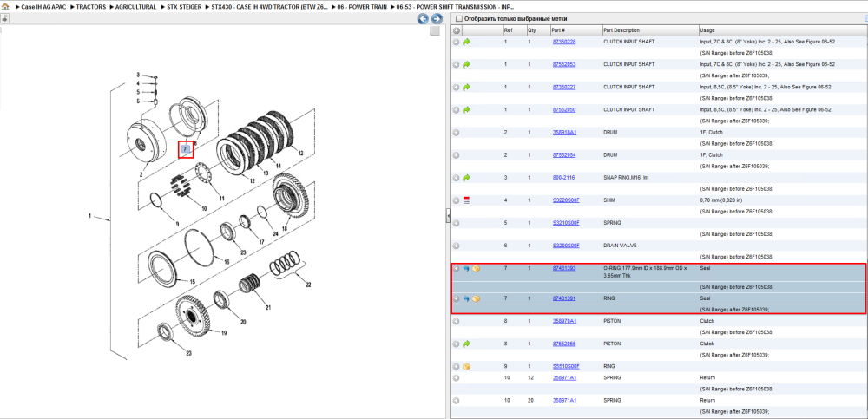Go to the previous figure with left arrow
Screen dimensions: 868x419
(x=423, y=19)
